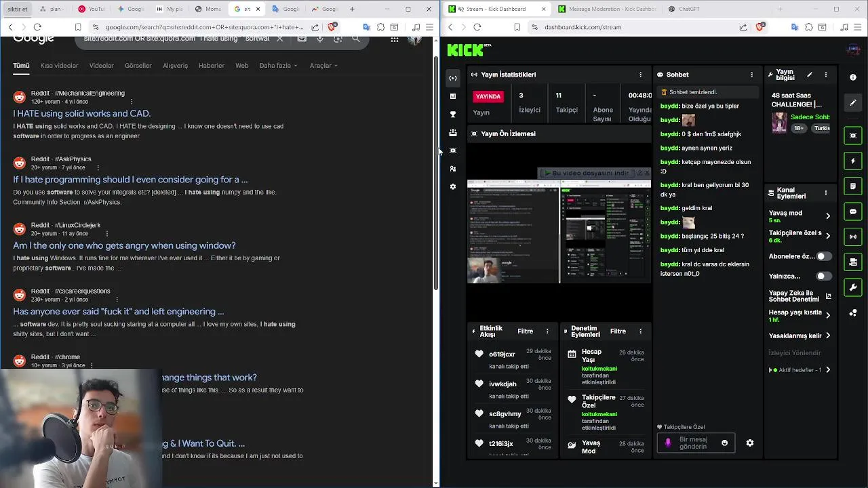Select Haberler search tab
The image size is (868, 488).
212,66
